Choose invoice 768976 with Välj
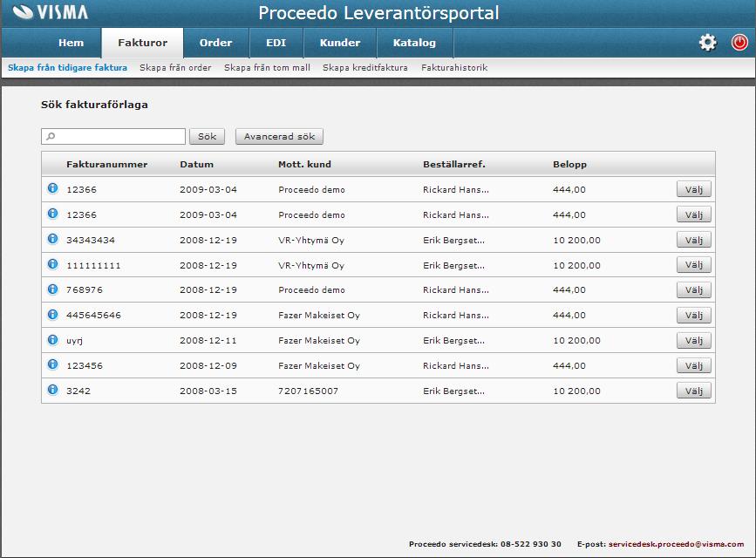 [x=694, y=289]
